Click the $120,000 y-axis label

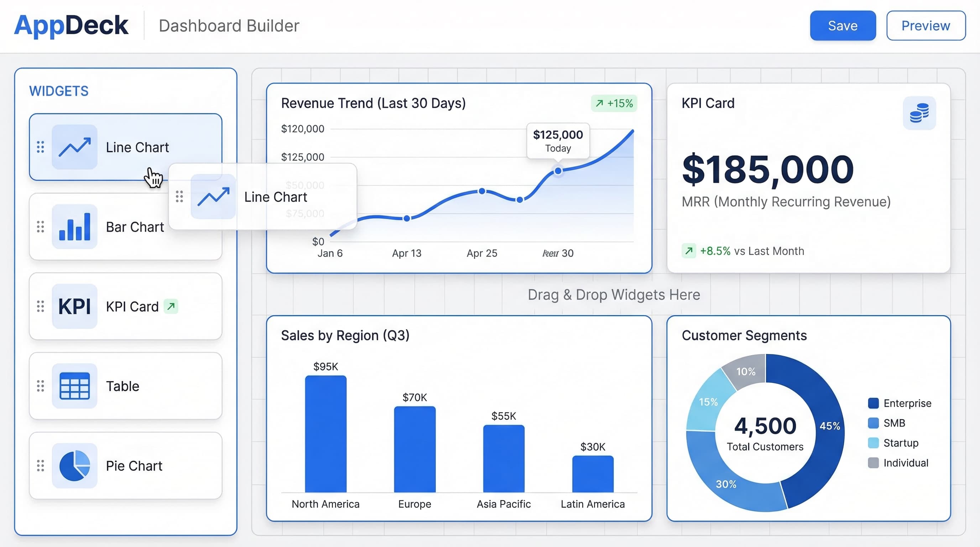(x=302, y=129)
